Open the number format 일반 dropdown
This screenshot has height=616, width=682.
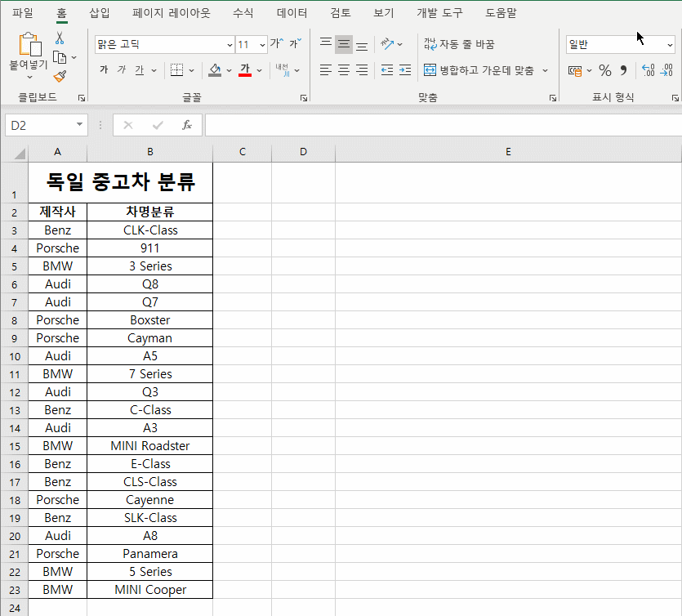pyautogui.click(x=670, y=45)
